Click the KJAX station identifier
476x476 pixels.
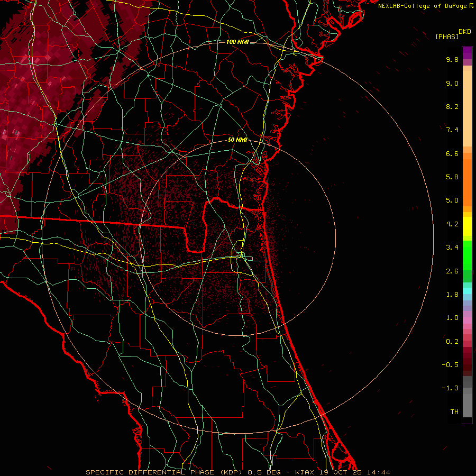[305, 472]
